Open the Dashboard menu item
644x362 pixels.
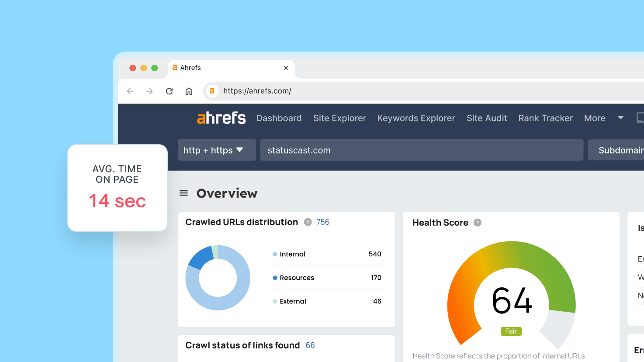[279, 118]
